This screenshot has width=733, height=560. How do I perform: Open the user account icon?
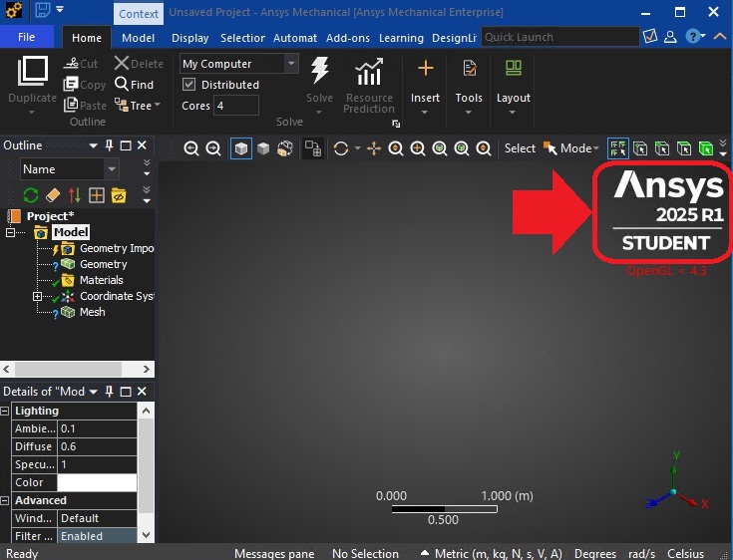coord(670,37)
